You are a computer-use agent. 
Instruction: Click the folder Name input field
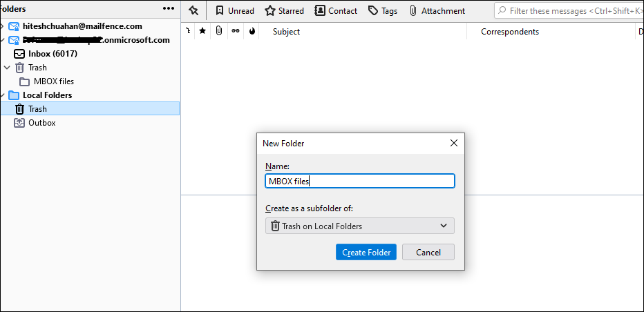pyautogui.click(x=360, y=181)
